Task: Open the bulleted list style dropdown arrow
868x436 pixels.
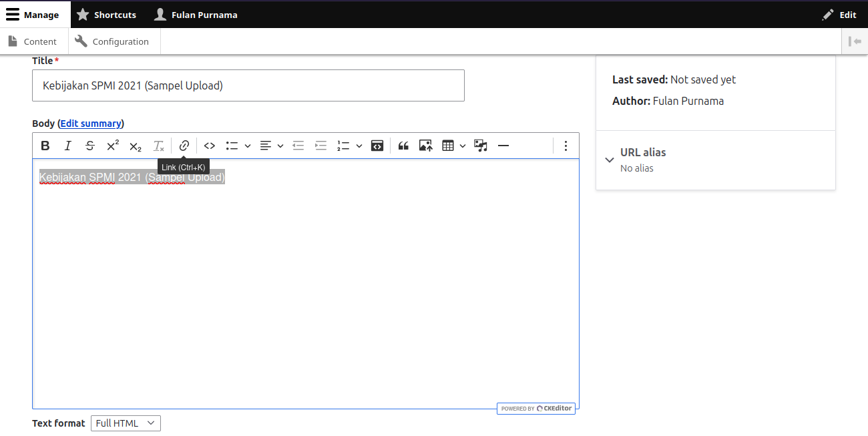Action: (248, 146)
